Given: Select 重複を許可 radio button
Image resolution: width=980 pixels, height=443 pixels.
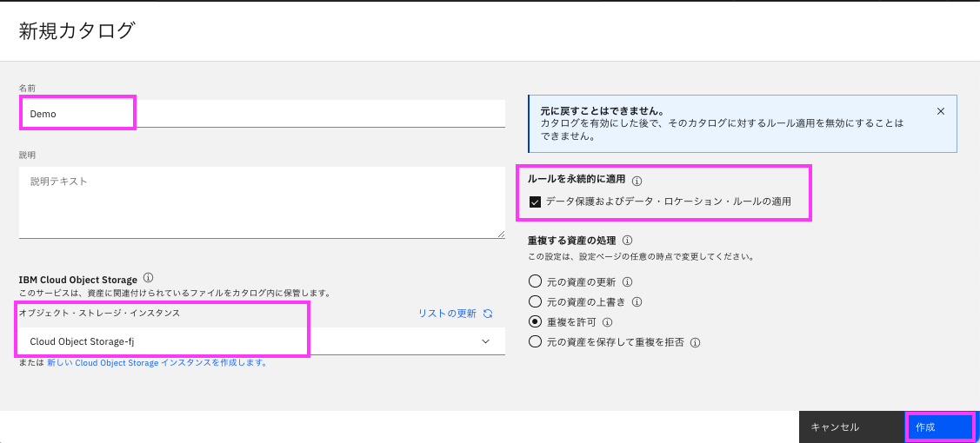Looking at the screenshot, I should (x=535, y=322).
